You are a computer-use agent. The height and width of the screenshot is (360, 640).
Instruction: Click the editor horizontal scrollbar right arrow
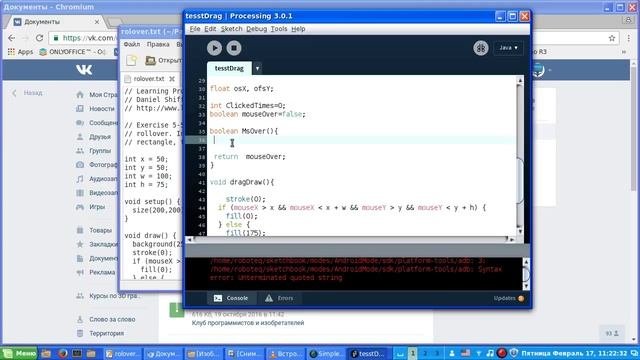[512, 239]
